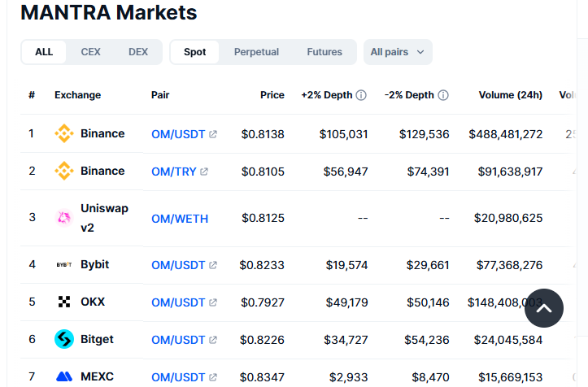Open Binance OM/USDT pair link
Viewport: 588px width, 387px height.
(x=178, y=134)
